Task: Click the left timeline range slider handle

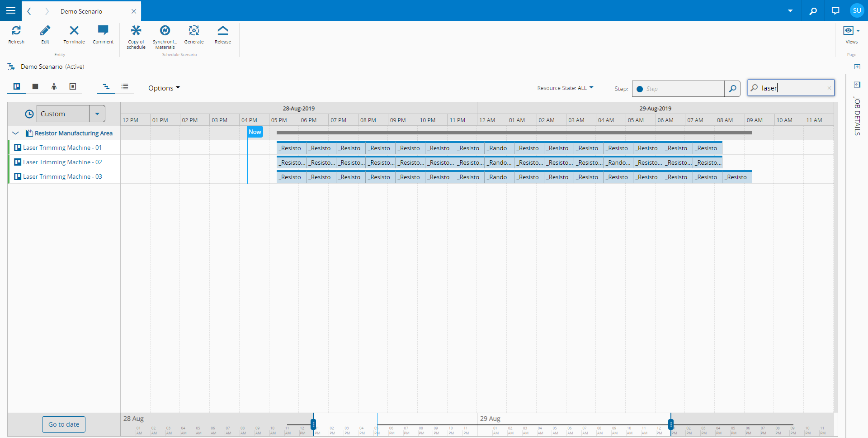Action: coord(313,424)
